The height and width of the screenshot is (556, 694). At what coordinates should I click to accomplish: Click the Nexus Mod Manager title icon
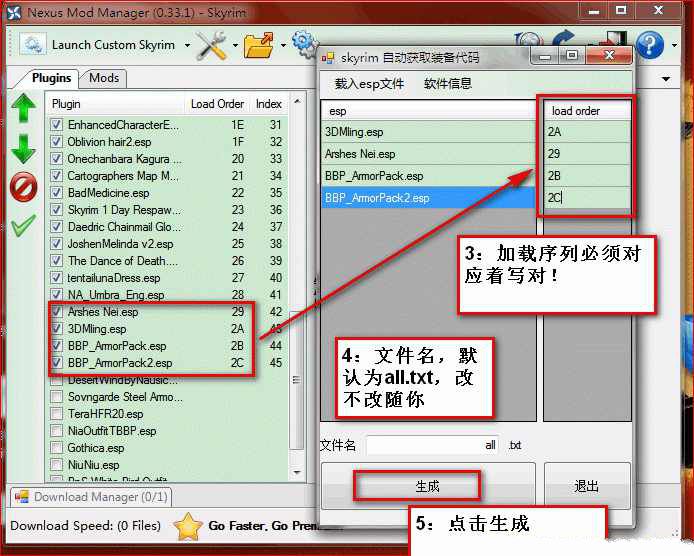(x=14, y=12)
